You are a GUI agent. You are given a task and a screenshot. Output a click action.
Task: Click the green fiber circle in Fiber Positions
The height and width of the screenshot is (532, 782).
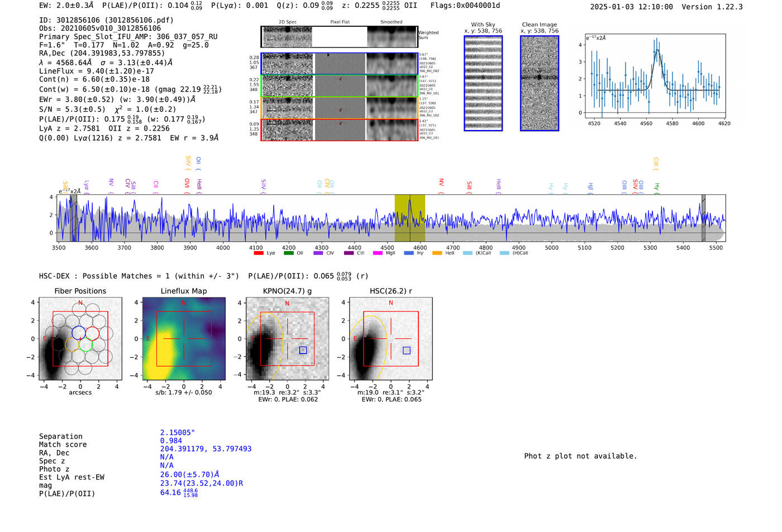point(85,344)
